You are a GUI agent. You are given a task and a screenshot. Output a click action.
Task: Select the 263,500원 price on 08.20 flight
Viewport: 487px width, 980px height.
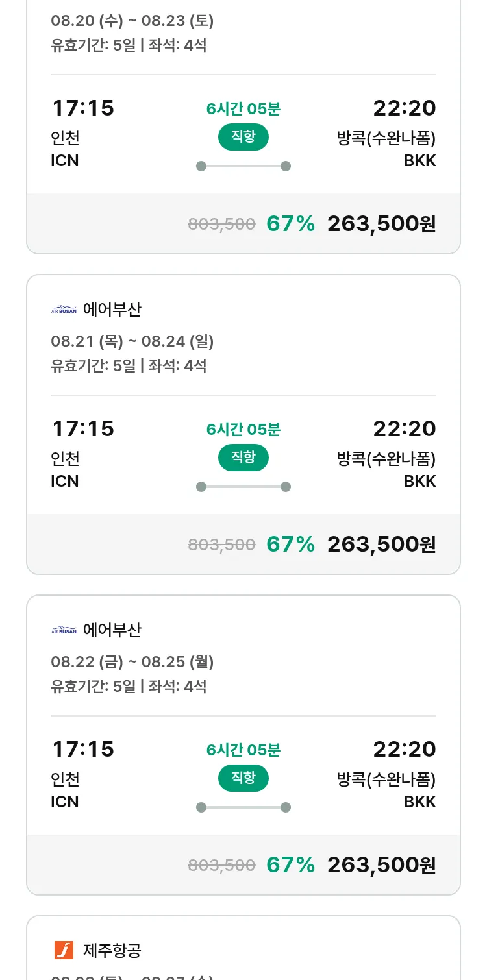[x=381, y=224]
